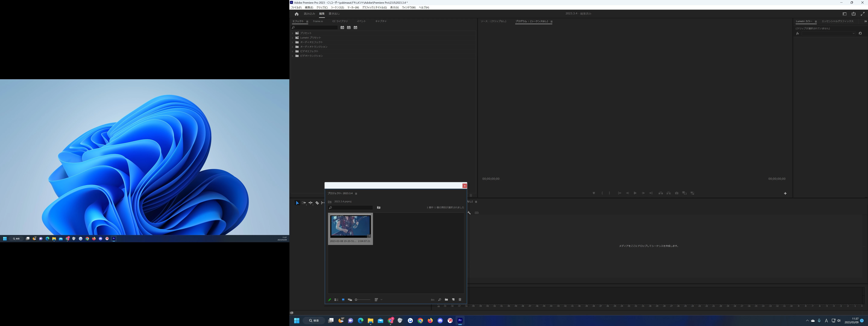Select the Selection tool arrow
This screenshot has width=868, height=326.
297,203
